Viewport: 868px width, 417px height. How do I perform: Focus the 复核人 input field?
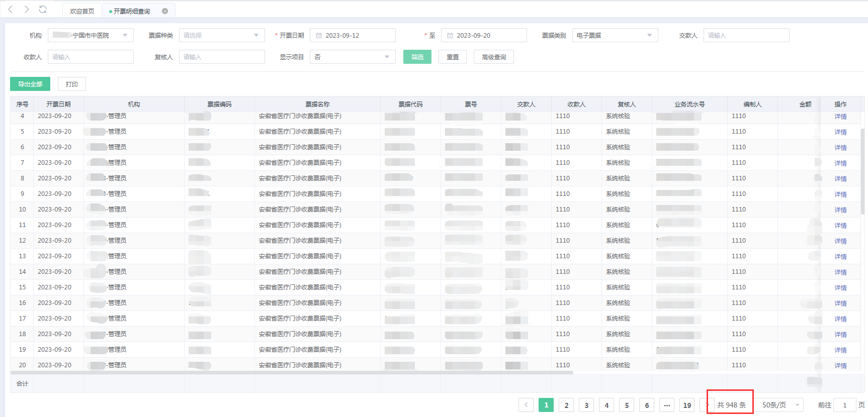(222, 57)
